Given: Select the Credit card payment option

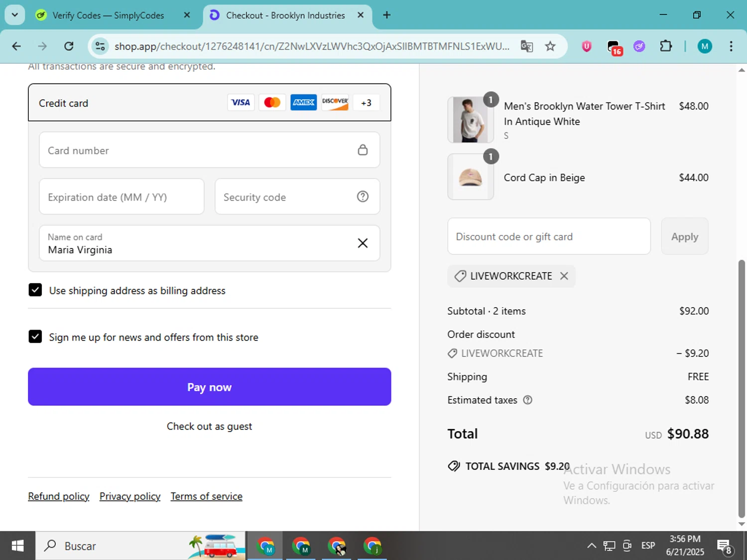Looking at the screenshot, I should pyautogui.click(x=210, y=103).
